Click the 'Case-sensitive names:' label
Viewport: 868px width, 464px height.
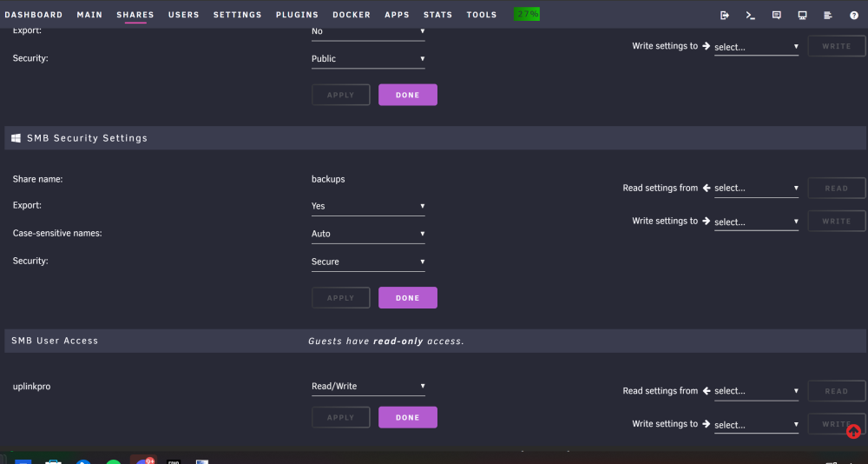(x=57, y=234)
